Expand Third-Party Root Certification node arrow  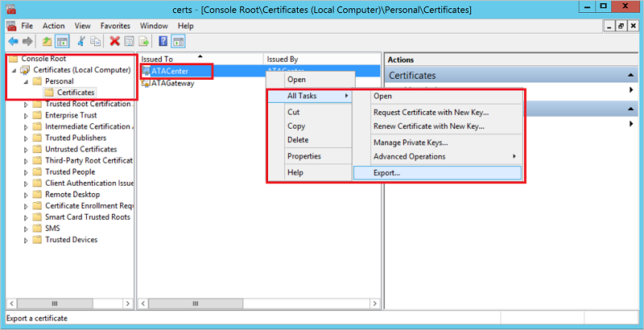click(x=26, y=161)
